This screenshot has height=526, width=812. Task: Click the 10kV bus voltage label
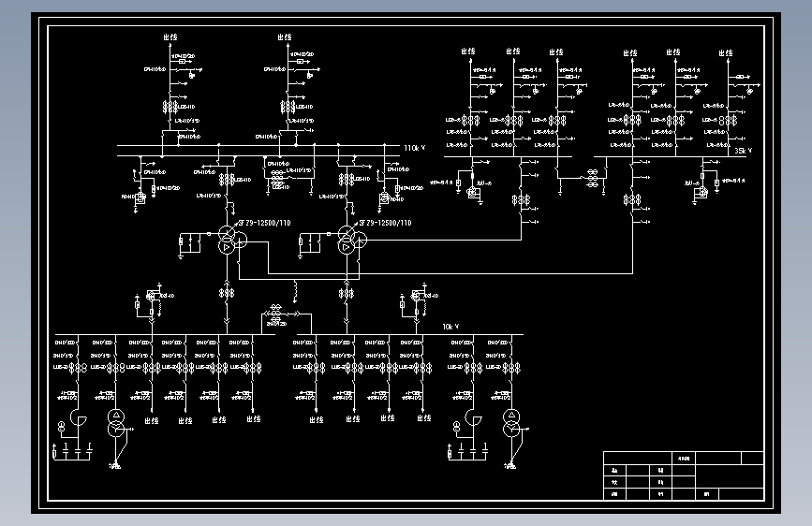tap(450, 327)
